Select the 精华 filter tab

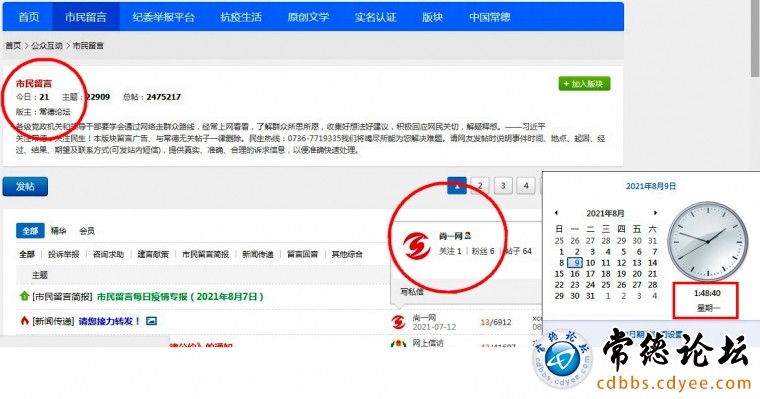58,231
